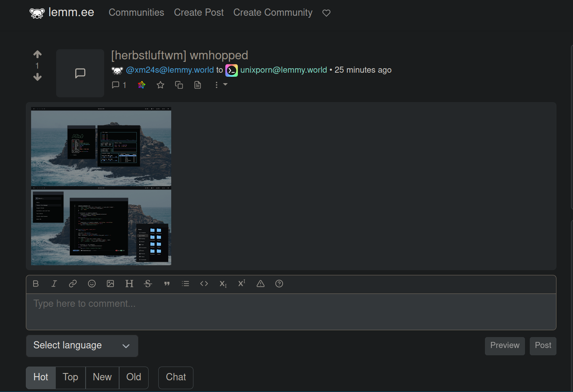Insert a link in the comment editor
The height and width of the screenshot is (392, 573).
click(73, 283)
